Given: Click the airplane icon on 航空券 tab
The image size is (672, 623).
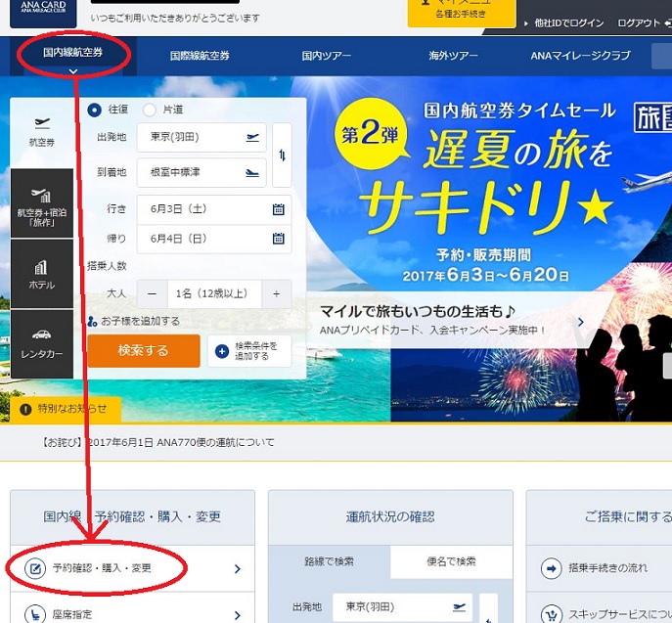Looking at the screenshot, I should 42,123.
